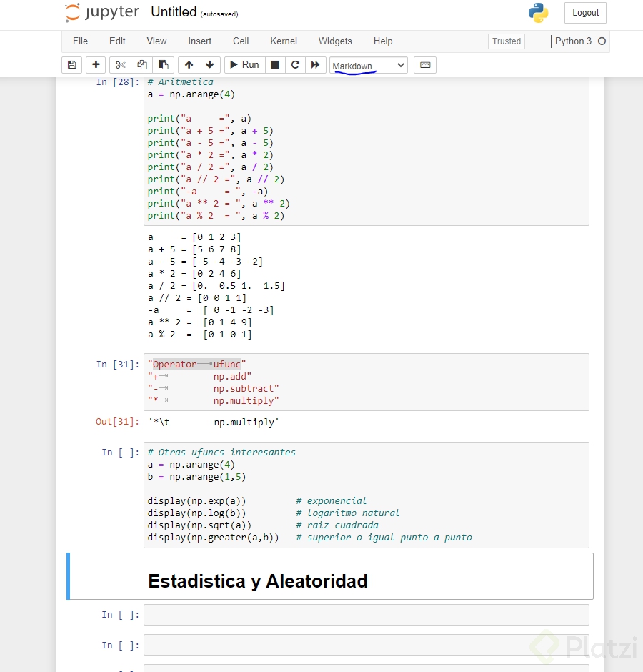Viewport: 643px width, 672px height.
Task: Insert a new cell with the plus icon
Action: click(x=96, y=64)
